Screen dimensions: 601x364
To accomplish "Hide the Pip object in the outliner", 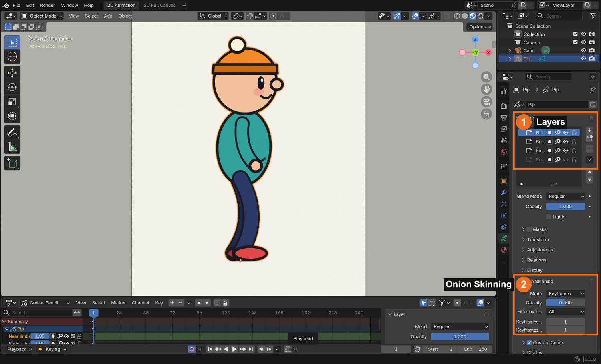I will click(583, 59).
